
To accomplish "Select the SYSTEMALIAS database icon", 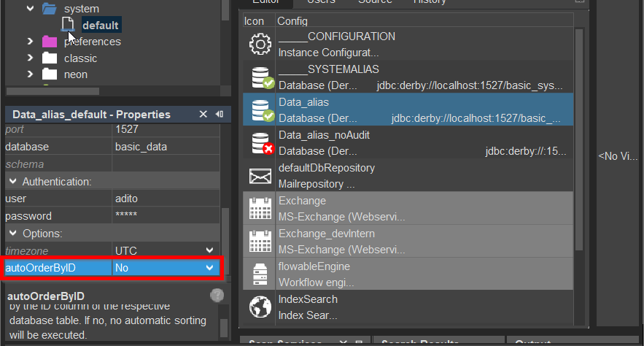I will 260,77.
